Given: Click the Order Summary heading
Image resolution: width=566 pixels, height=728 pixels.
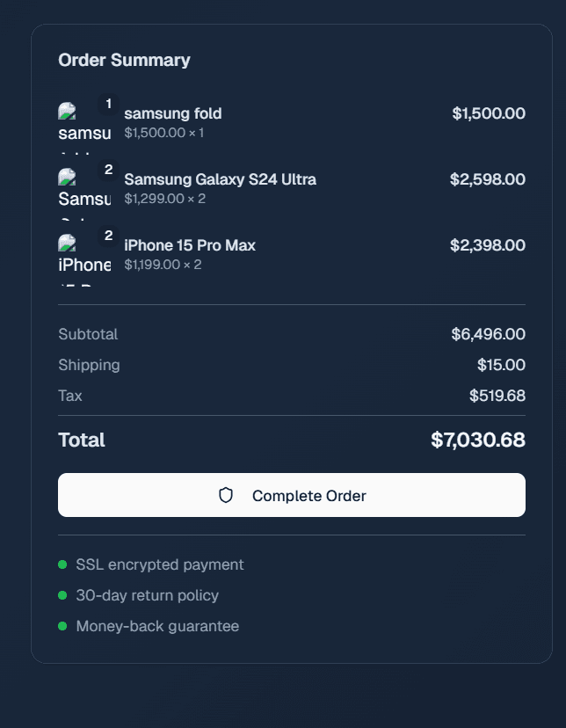Looking at the screenshot, I should tap(124, 60).
